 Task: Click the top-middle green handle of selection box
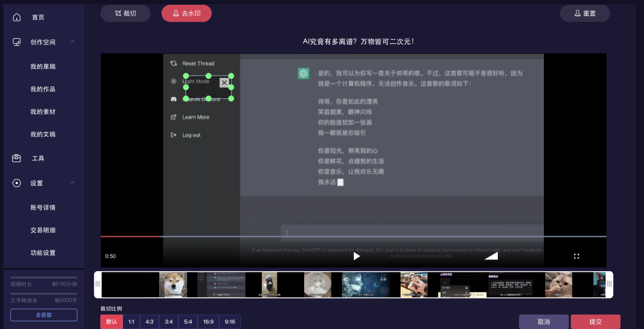pyautogui.click(x=208, y=76)
